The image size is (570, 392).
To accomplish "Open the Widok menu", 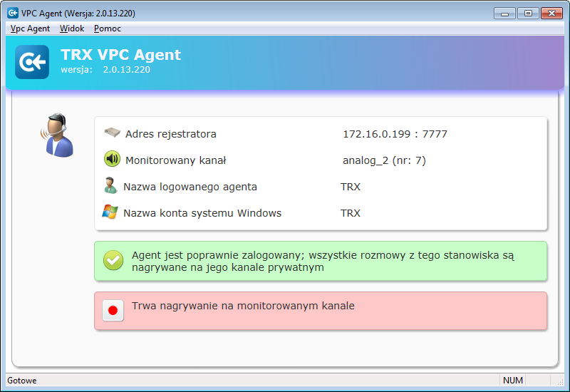I will (x=72, y=29).
